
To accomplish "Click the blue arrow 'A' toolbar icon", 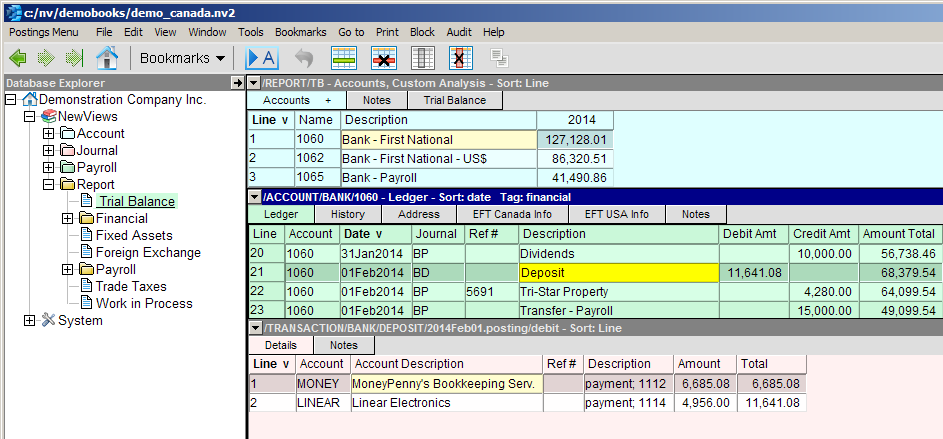I will [x=261, y=58].
